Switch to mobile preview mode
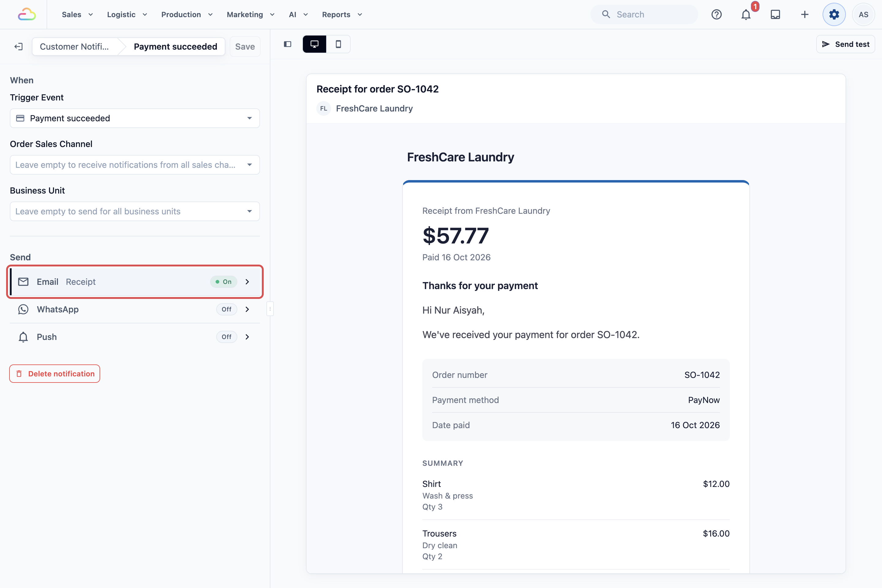 (338, 44)
